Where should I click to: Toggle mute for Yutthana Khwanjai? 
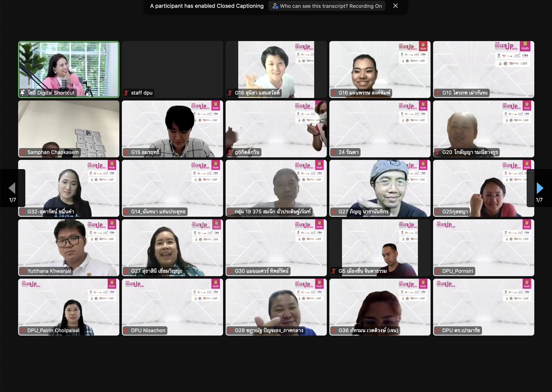(23, 271)
